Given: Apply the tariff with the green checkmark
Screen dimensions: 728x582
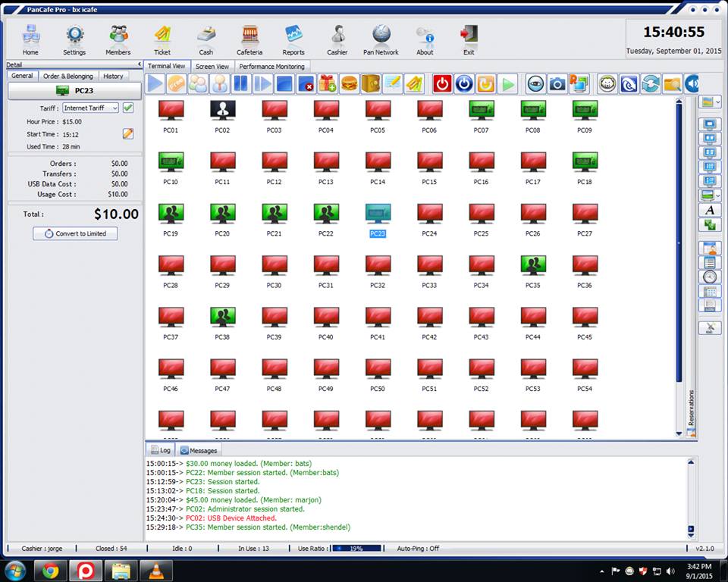Looking at the screenshot, I should [127, 108].
